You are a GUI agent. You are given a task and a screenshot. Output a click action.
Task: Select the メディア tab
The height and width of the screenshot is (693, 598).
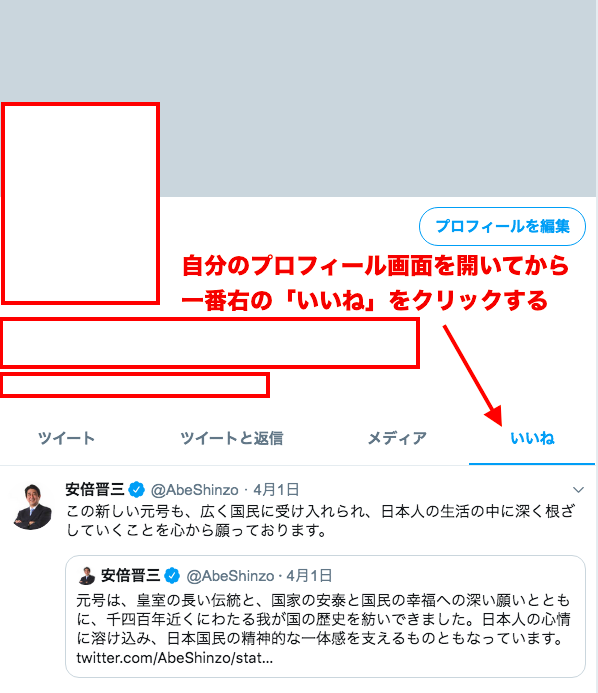397,438
